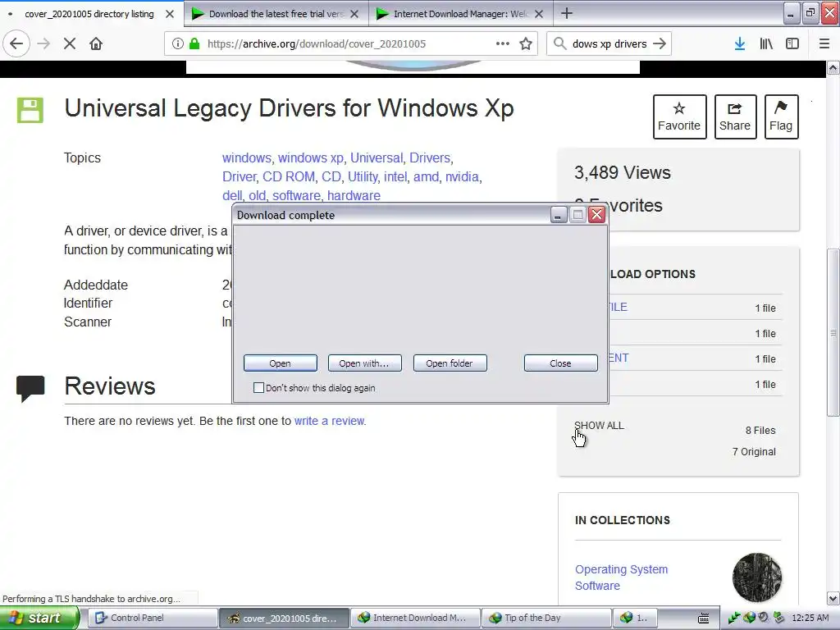Stop loading the page with the X icon

(70, 44)
